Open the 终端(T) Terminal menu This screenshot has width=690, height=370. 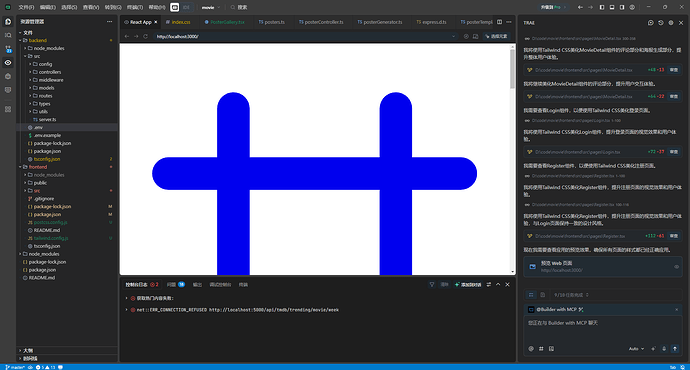coord(135,7)
